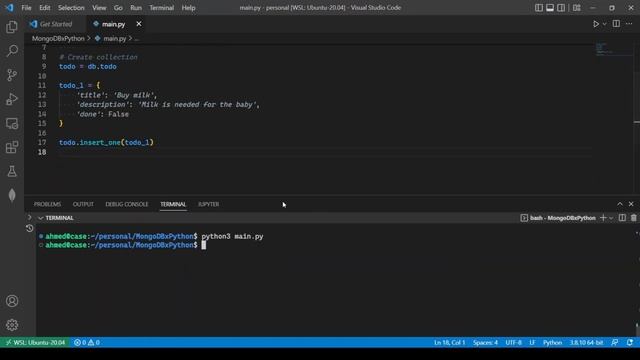The width and height of the screenshot is (640, 360).
Task: Maximize panel with up chevron
Action: 620,204
